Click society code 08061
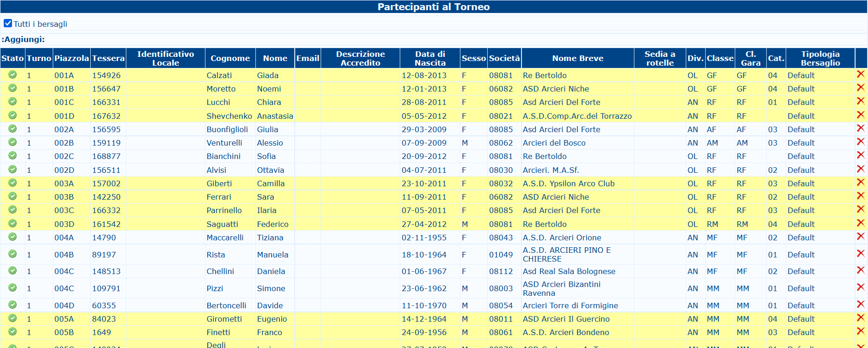This screenshot has width=868, height=348. click(501, 332)
